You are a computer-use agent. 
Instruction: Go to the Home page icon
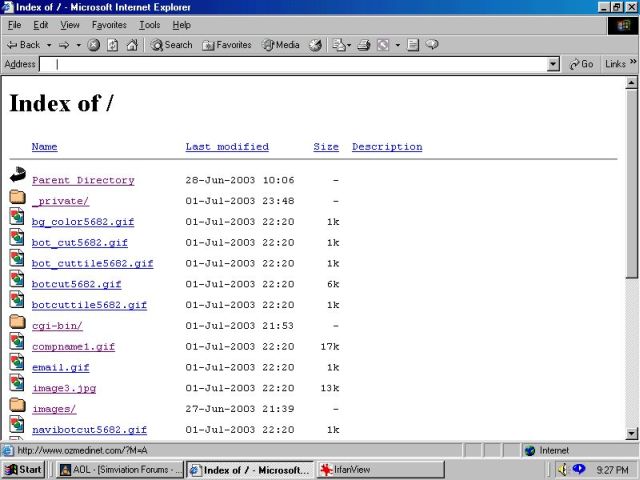(x=132, y=45)
